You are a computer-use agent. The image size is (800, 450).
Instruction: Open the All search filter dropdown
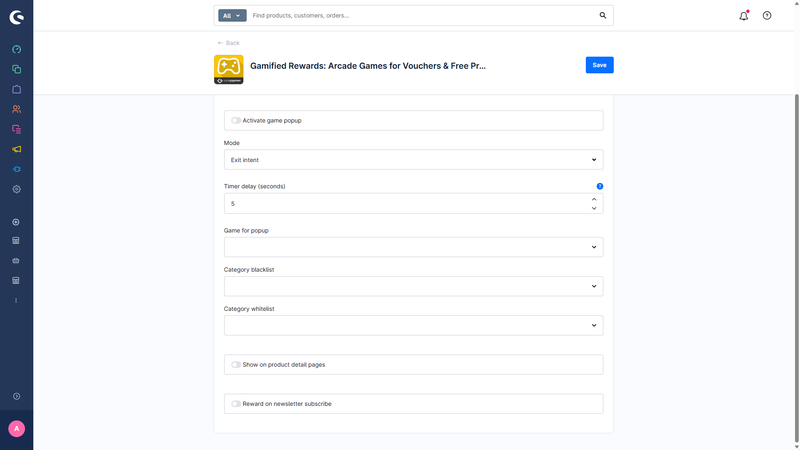[232, 16]
